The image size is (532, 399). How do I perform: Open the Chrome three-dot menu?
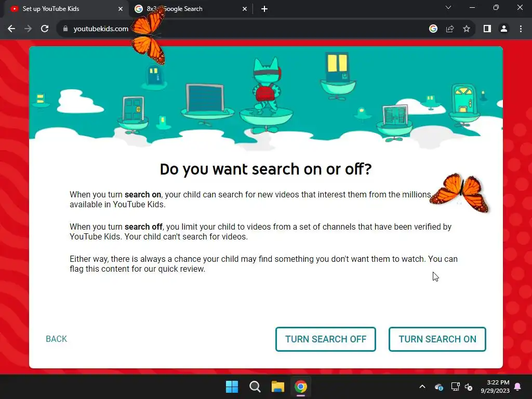521,29
